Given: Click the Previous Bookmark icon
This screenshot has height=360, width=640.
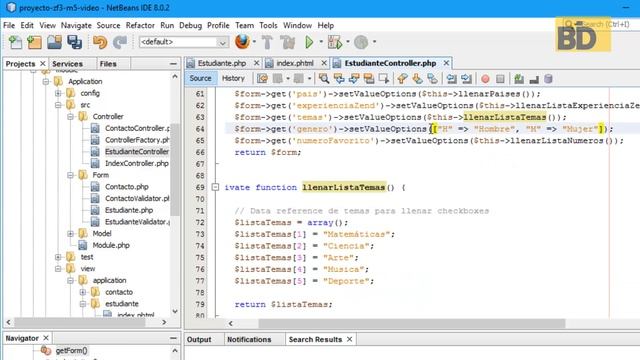Looking at the screenshot, I should point(402,78).
